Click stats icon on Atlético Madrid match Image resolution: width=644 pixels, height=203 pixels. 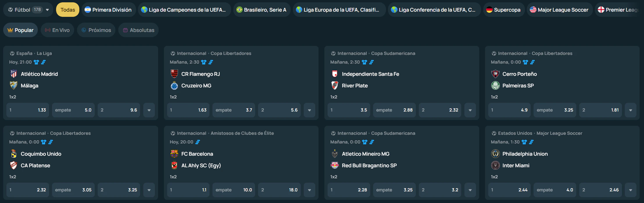click(43, 62)
